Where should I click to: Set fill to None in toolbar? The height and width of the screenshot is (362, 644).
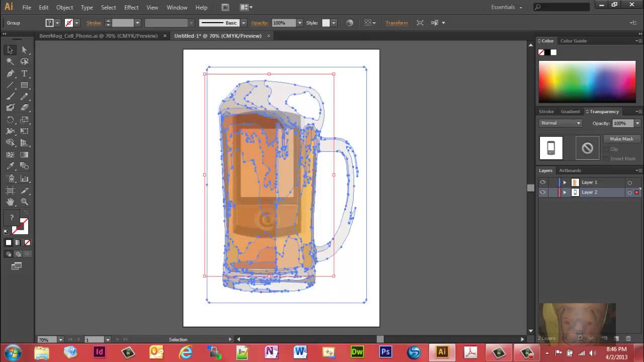[x=27, y=242]
